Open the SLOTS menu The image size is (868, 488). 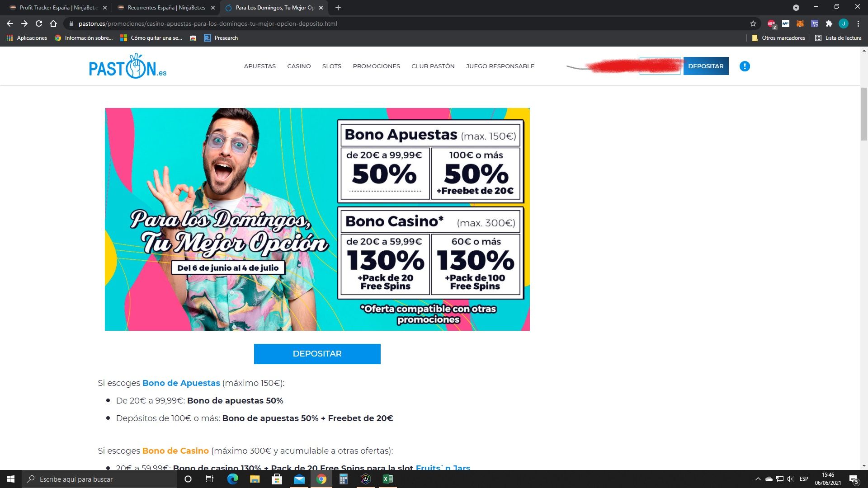coord(332,66)
